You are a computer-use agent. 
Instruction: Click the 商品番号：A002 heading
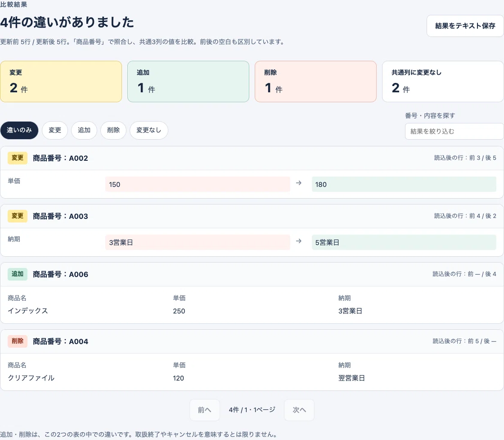click(60, 158)
